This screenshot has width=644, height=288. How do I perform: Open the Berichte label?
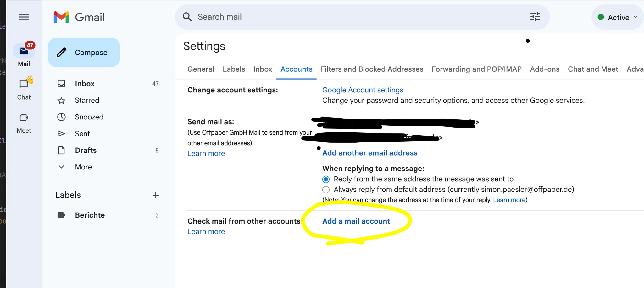pyautogui.click(x=90, y=215)
